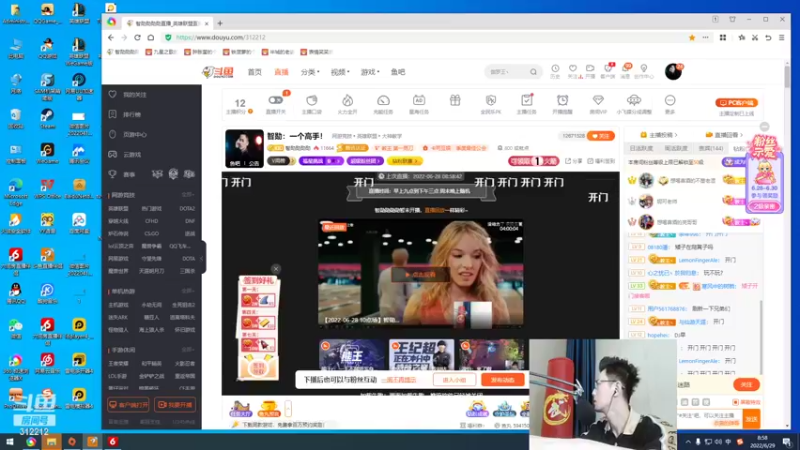Go to 首页 home tab

pos(255,72)
